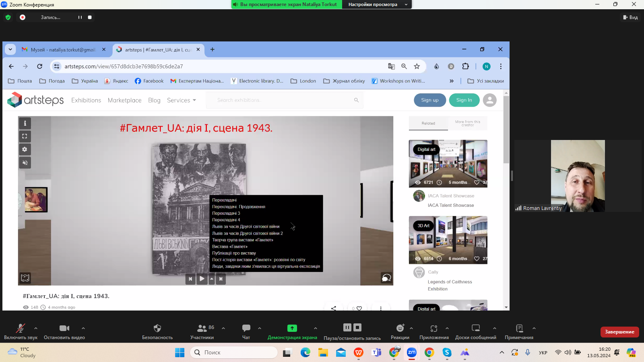
Task: Click the Sign up button
Action: tap(430, 100)
